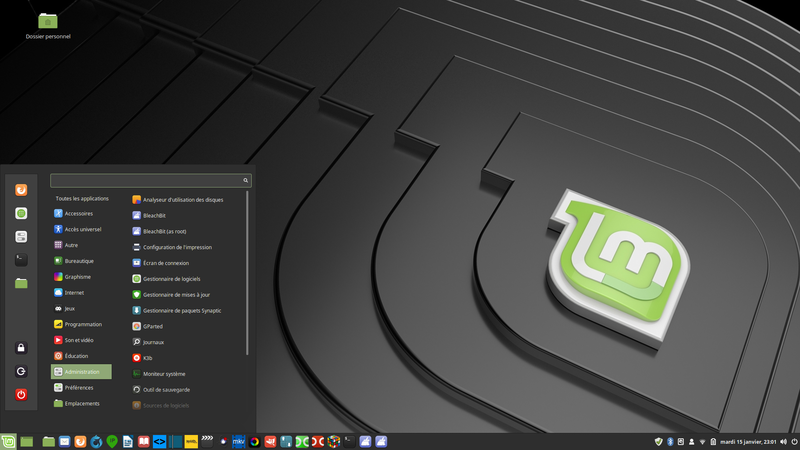Click the show desktop icon on the panel

27,442
